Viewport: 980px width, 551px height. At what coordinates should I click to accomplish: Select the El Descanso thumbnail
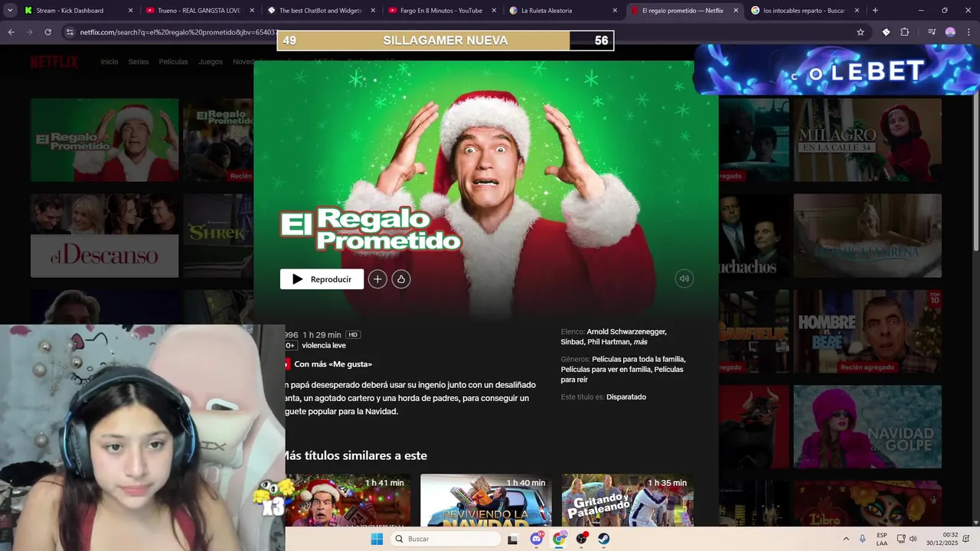point(104,236)
